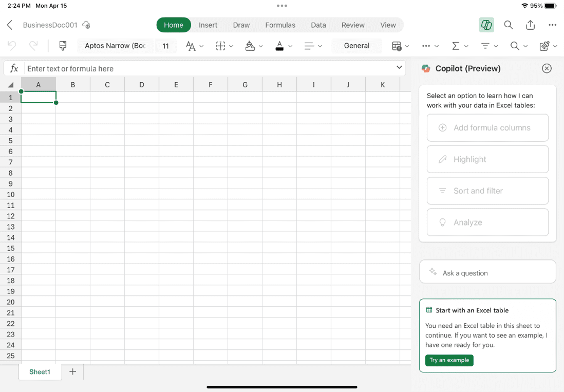Open the General number format dropdown
Viewport: 564px width, 392px height.
[356, 46]
